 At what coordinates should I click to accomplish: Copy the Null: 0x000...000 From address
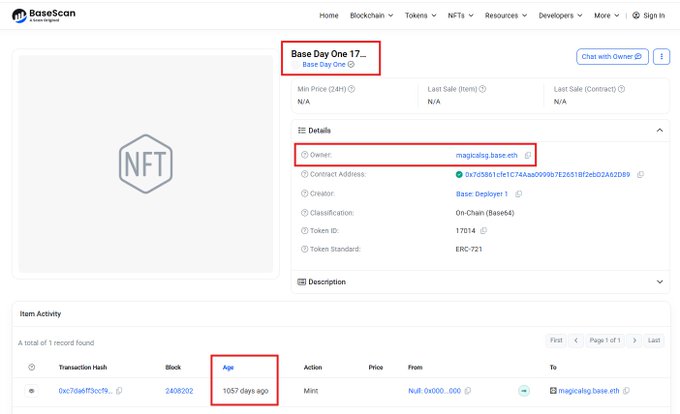(x=468, y=391)
